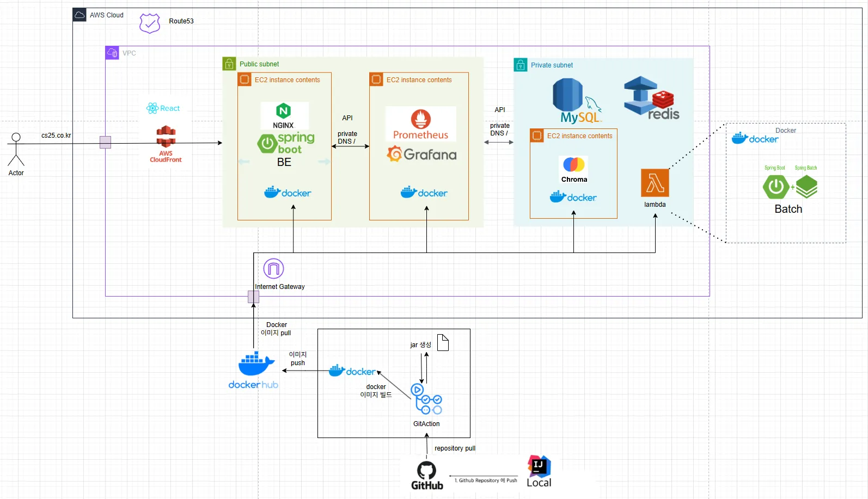Select the 'Github Repository 에 Push' label

pyautogui.click(x=486, y=480)
